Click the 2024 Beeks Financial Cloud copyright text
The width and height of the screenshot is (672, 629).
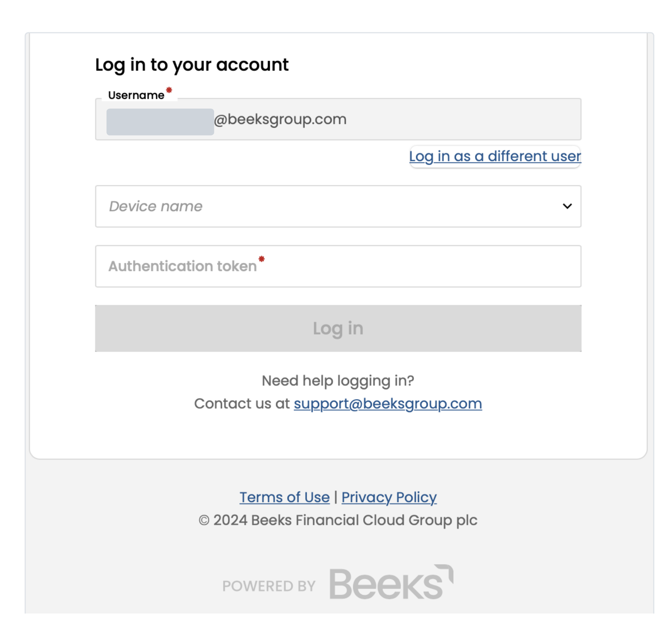click(338, 520)
